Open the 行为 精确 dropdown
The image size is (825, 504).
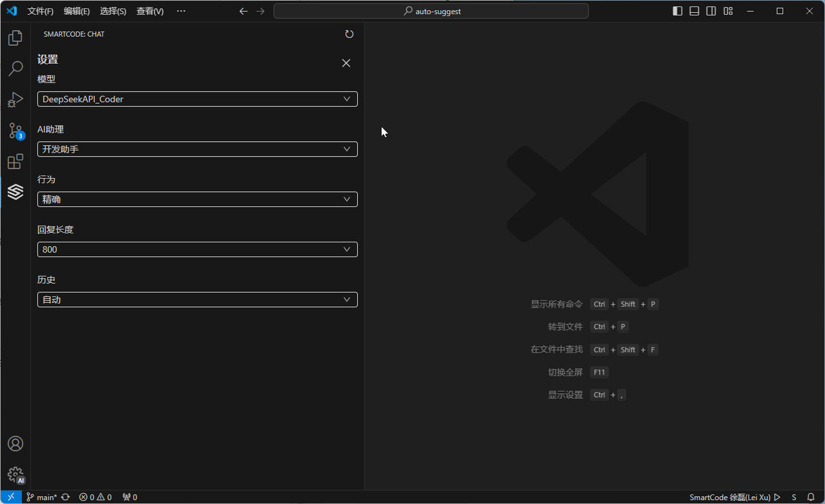[197, 199]
